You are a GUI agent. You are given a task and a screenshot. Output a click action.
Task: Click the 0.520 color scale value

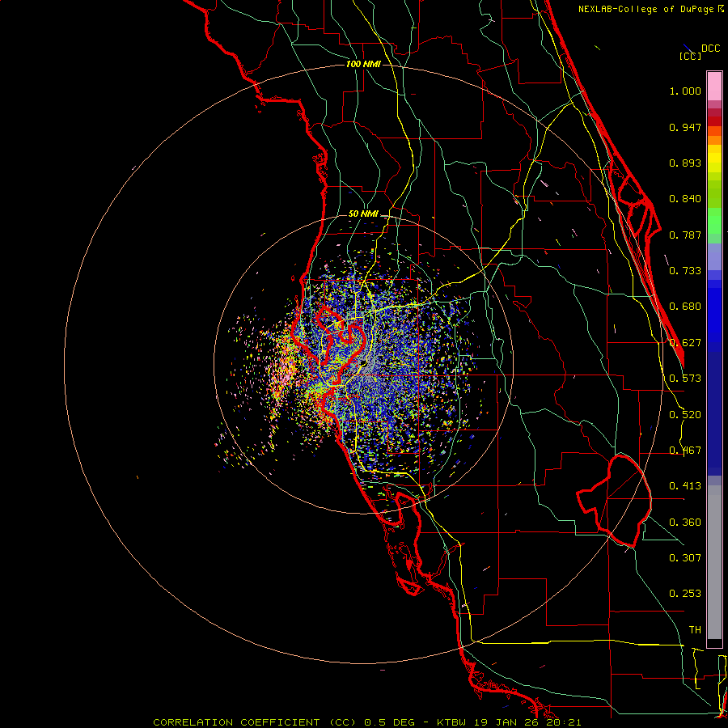tap(685, 415)
